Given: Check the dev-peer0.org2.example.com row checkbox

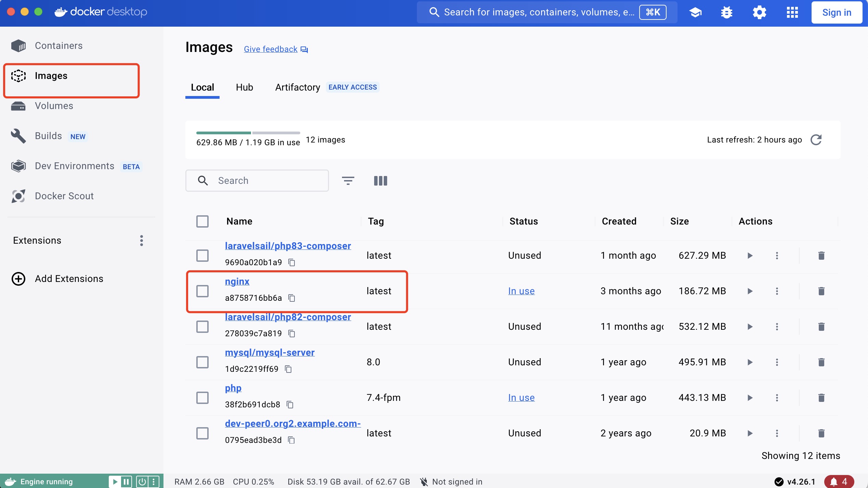Looking at the screenshot, I should coord(202,433).
